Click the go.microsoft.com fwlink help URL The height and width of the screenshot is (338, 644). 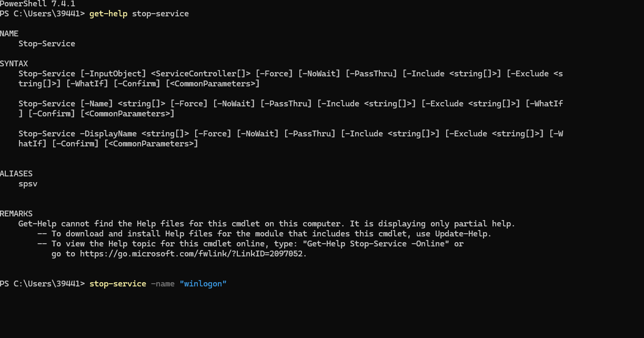193,254
